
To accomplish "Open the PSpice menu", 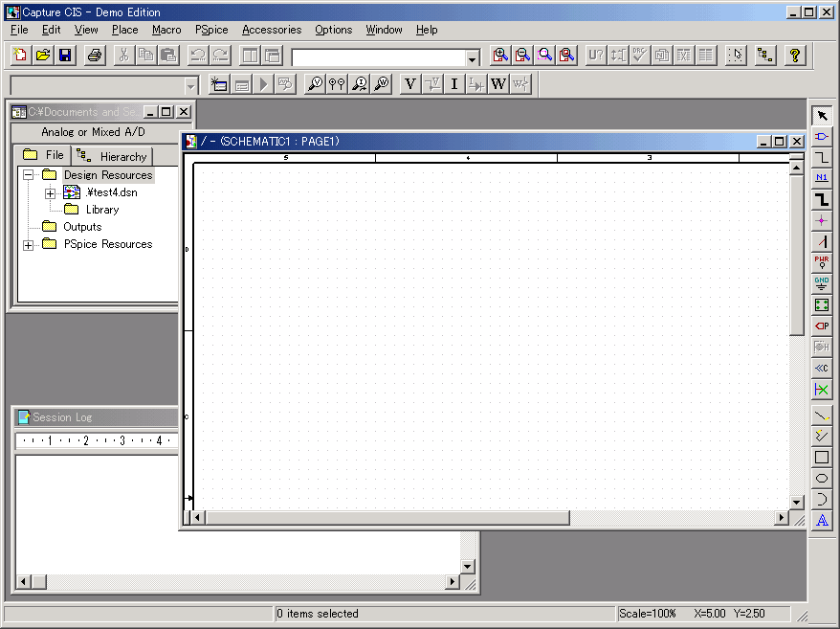I will [211, 30].
